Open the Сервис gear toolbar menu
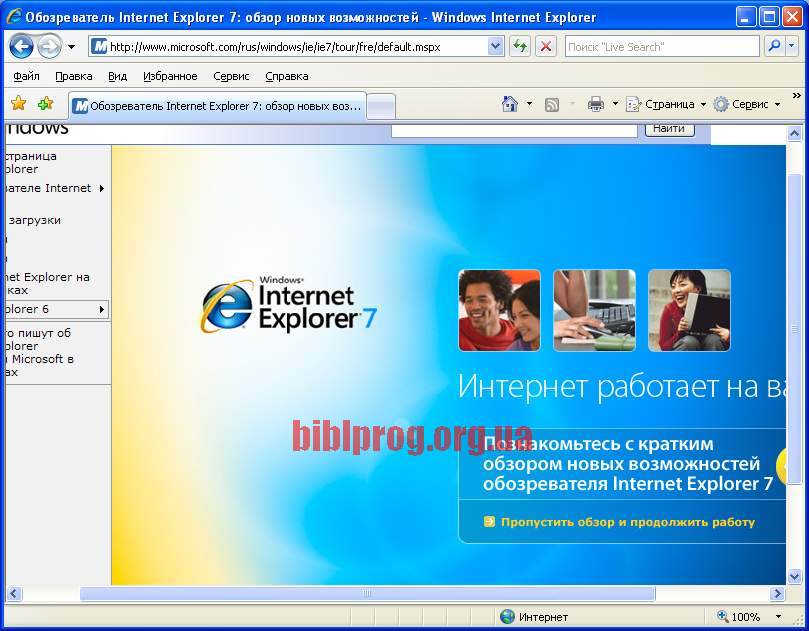 tap(747, 104)
